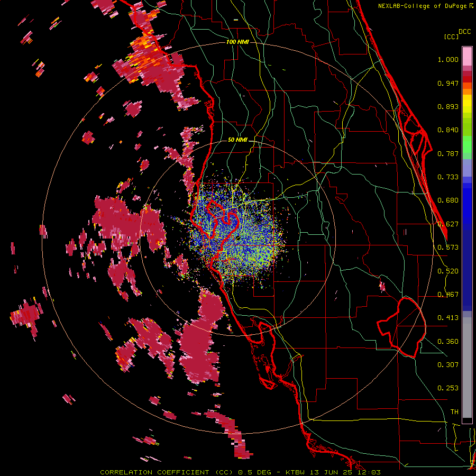Pick the yellow color bar segment

click(x=467, y=104)
